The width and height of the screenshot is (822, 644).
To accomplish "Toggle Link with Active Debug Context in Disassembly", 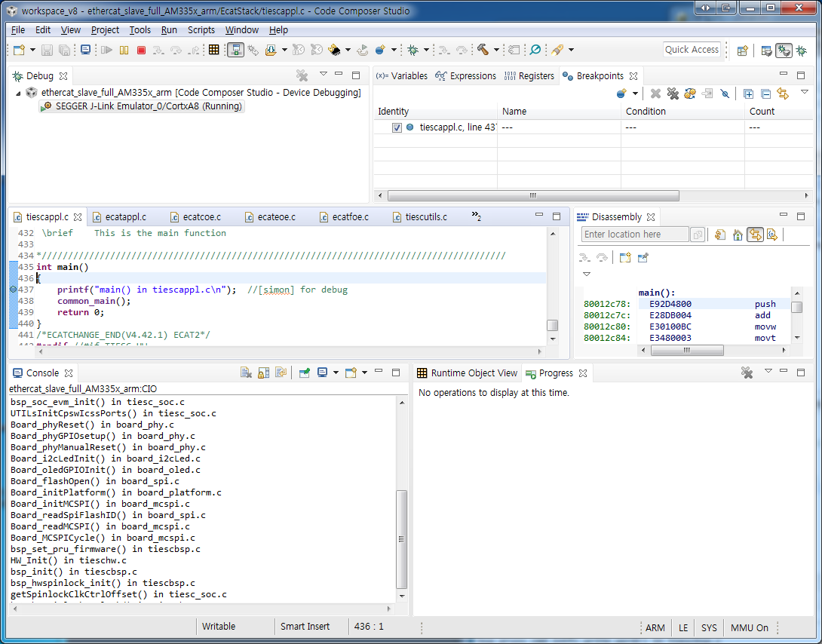I will tap(755, 235).
